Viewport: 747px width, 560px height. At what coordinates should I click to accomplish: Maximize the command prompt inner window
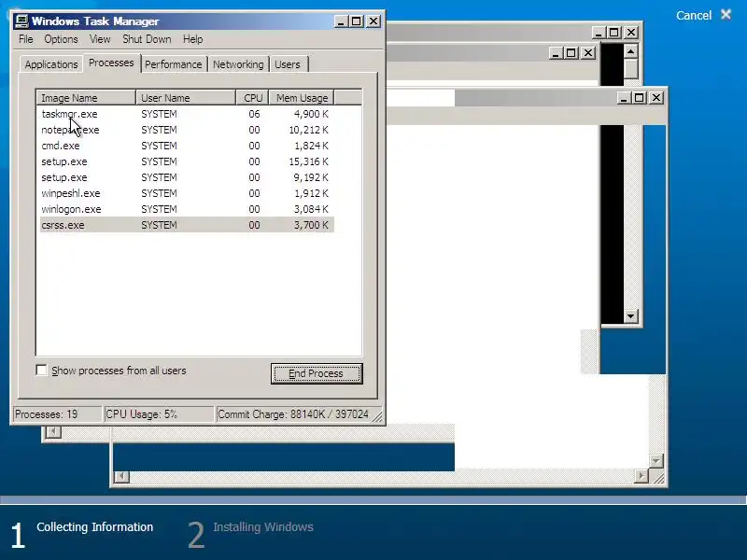tap(571, 53)
